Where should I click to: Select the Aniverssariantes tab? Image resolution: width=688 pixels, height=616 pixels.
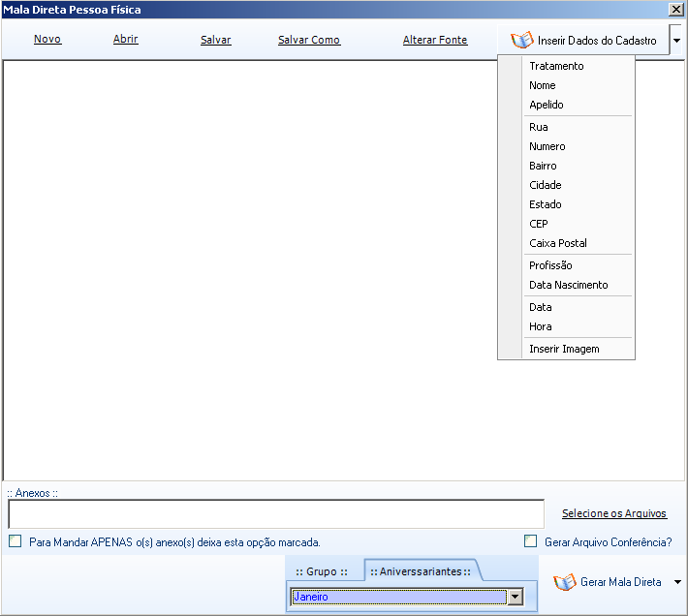421,571
